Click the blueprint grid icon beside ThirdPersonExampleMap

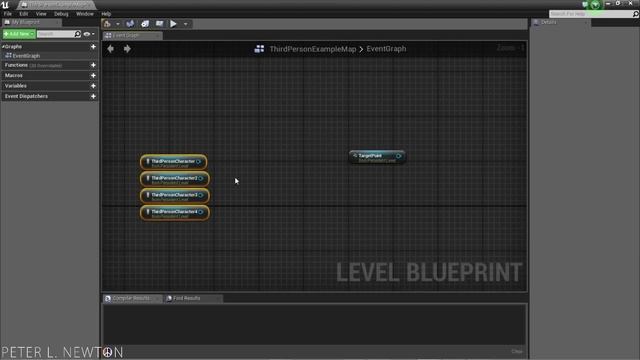pos(259,49)
